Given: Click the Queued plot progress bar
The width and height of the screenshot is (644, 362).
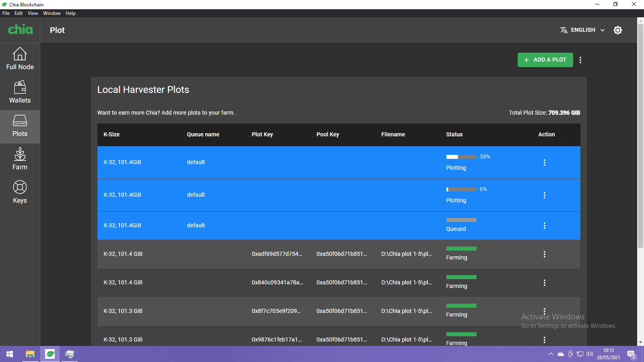Looking at the screenshot, I should pos(461,220).
